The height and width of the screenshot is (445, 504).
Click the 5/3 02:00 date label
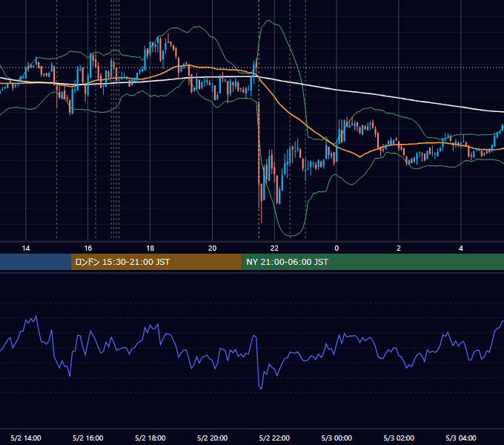click(x=399, y=438)
